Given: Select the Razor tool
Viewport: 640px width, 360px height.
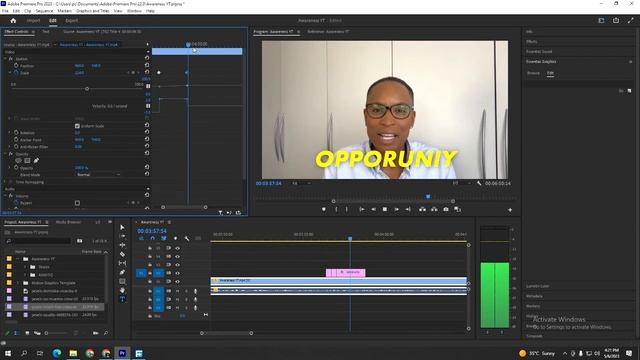Looking at the screenshot, I should point(122,254).
